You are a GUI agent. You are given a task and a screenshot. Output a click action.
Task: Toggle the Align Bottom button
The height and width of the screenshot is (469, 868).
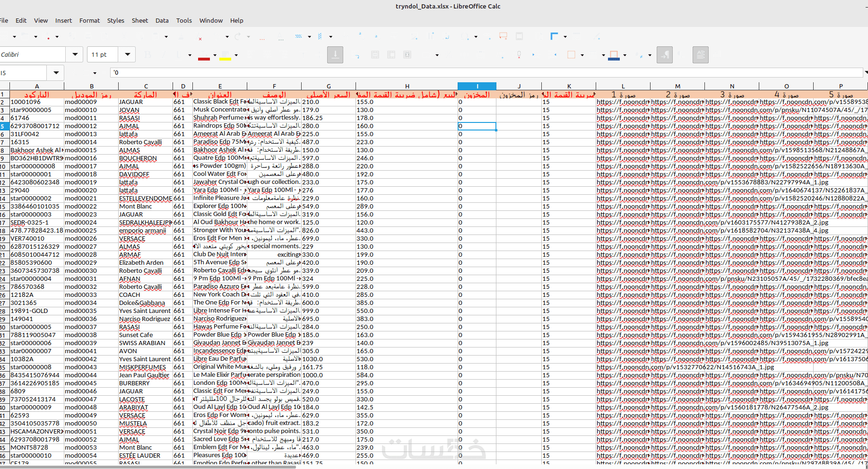[335, 55]
